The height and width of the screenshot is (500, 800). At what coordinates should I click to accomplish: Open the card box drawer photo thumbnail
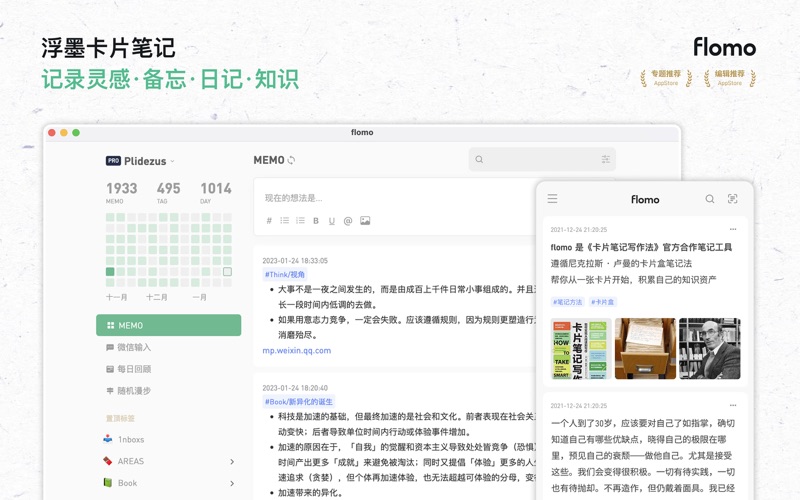(x=645, y=348)
